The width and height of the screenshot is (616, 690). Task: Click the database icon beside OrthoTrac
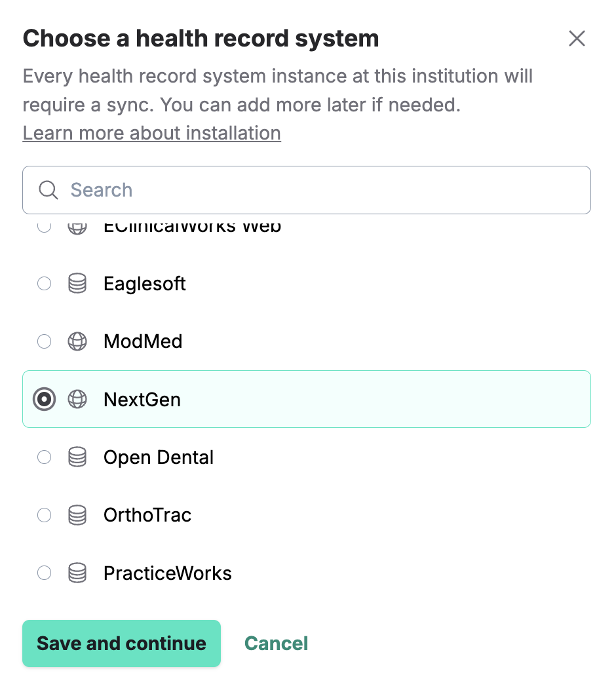coord(77,515)
